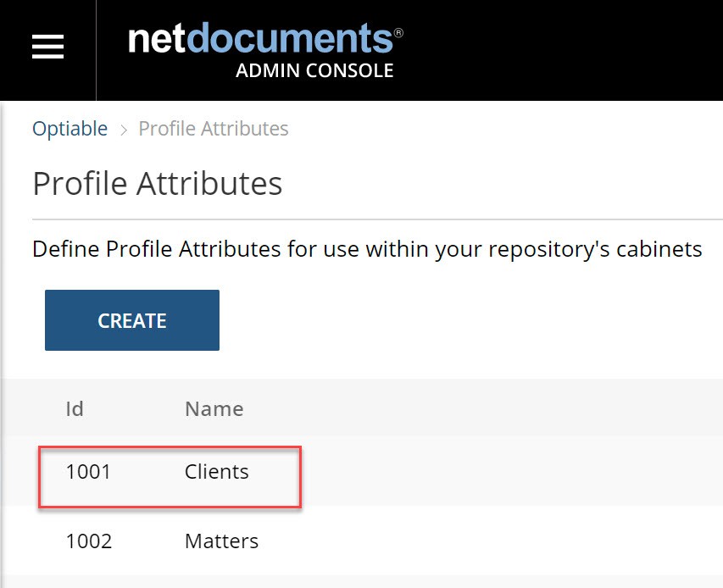
Task: Click empty area of the Clients row
Action: click(507, 471)
